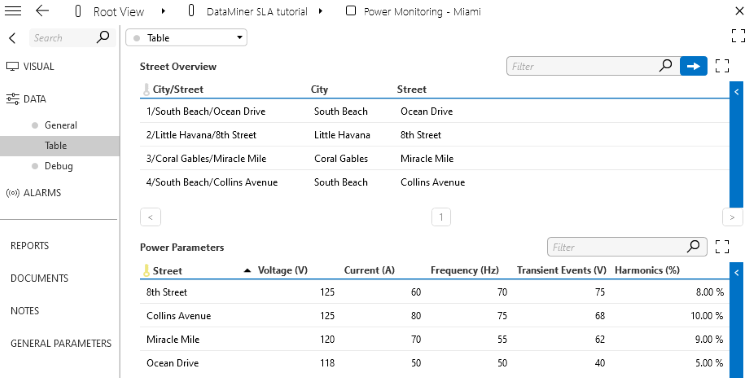Sort by Current (A) column
The height and width of the screenshot is (378, 750).
369,270
